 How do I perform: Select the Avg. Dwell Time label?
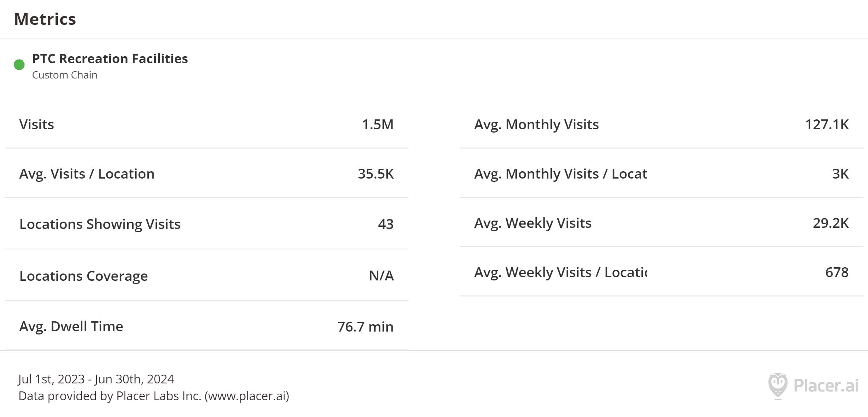coord(71,326)
